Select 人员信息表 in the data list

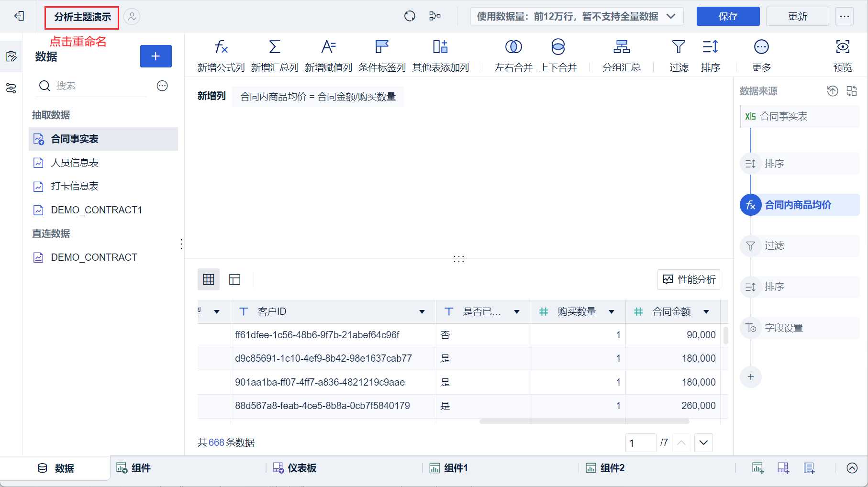[103, 163]
